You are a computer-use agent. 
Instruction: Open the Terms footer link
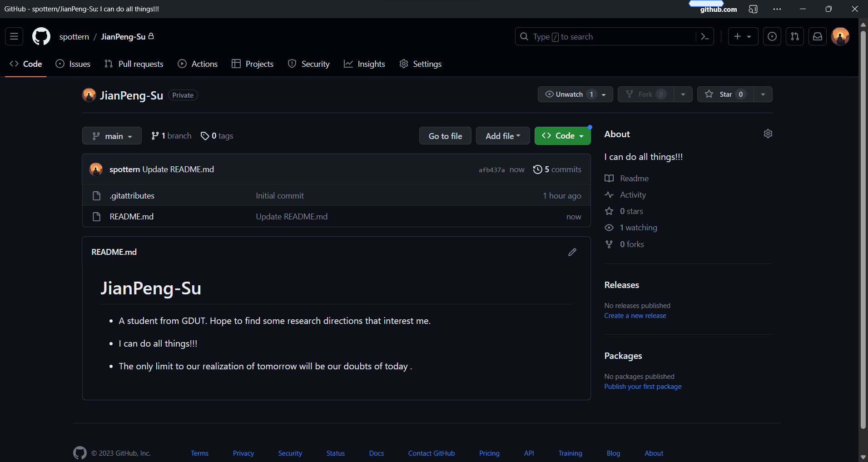[200, 453]
